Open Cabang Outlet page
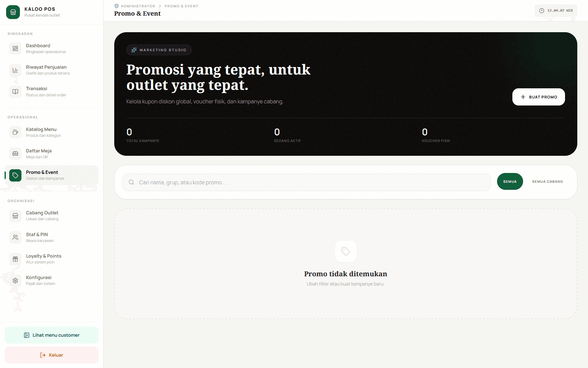The width and height of the screenshot is (588, 368). (51, 216)
